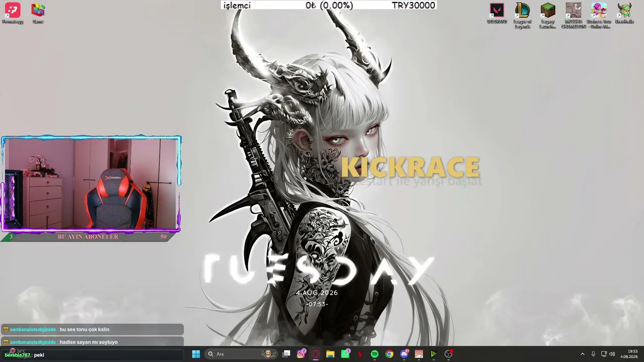Click the 'işlemci' label in top overlay
644x362 pixels.
[237, 6]
